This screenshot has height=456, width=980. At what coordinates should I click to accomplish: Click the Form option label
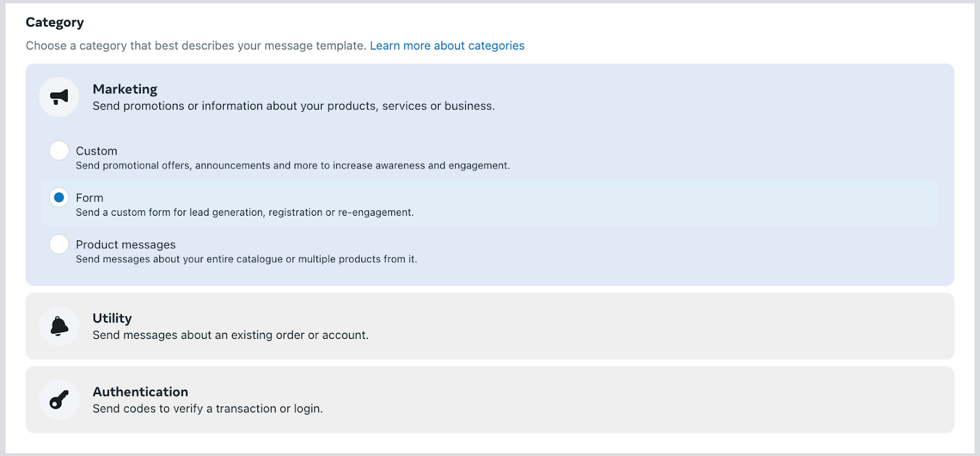click(89, 197)
